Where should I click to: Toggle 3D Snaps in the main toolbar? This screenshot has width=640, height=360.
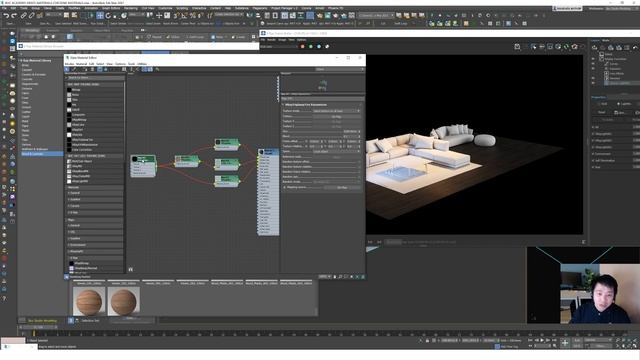coord(176,16)
